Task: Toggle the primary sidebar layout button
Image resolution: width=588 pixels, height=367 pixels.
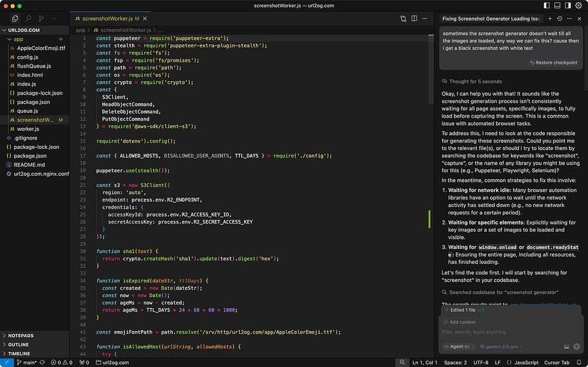Action: pos(547,5)
